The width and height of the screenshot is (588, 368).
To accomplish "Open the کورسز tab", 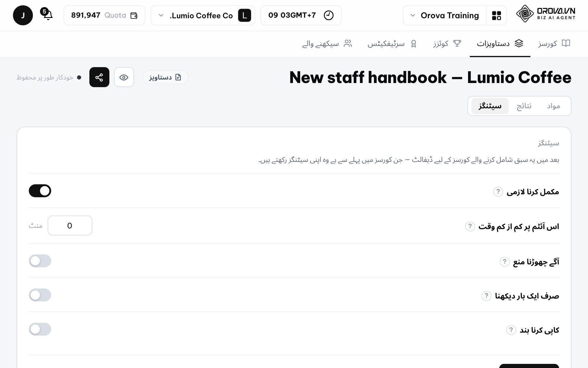I will [554, 44].
